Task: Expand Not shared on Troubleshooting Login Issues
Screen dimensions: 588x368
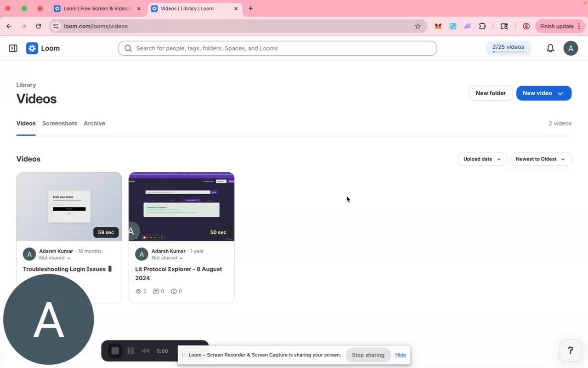Action: (x=55, y=258)
